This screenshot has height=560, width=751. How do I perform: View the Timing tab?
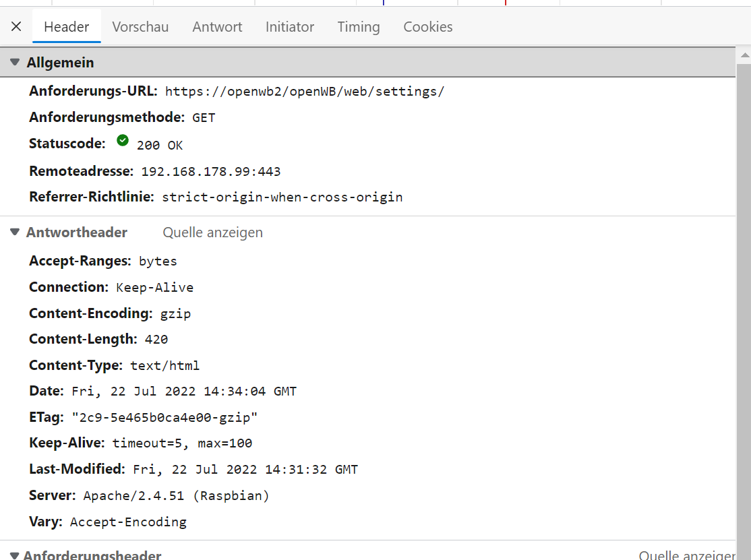358,27
